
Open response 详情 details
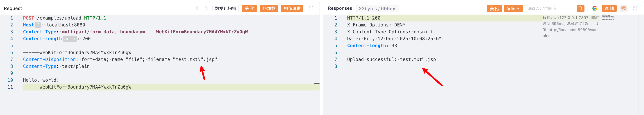(609, 8)
